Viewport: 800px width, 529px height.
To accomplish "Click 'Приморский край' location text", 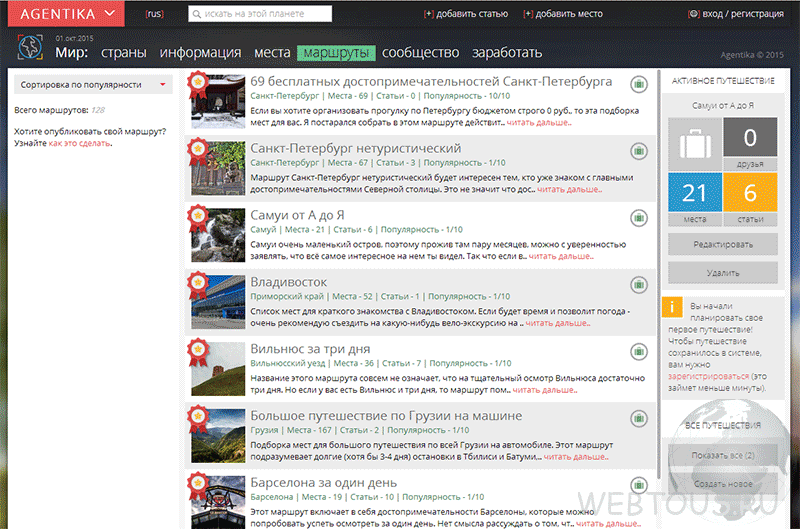I will coord(287,296).
